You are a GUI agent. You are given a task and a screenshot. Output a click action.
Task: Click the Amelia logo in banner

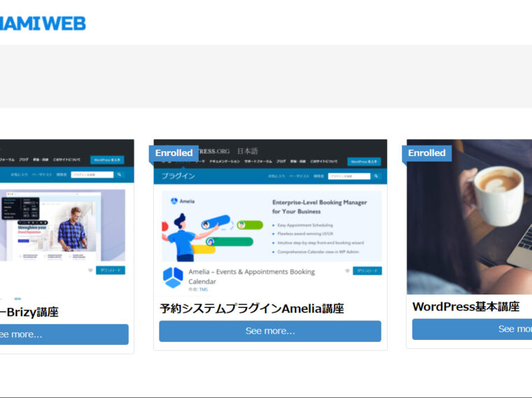point(183,201)
